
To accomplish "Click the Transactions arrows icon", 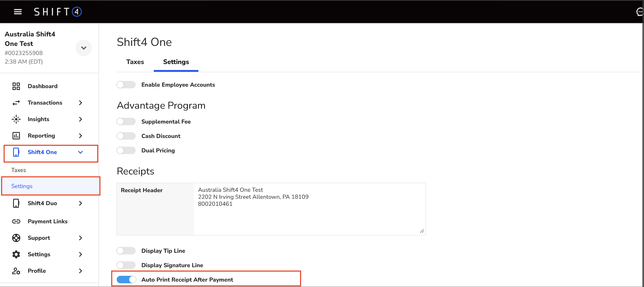I will [16, 103].
